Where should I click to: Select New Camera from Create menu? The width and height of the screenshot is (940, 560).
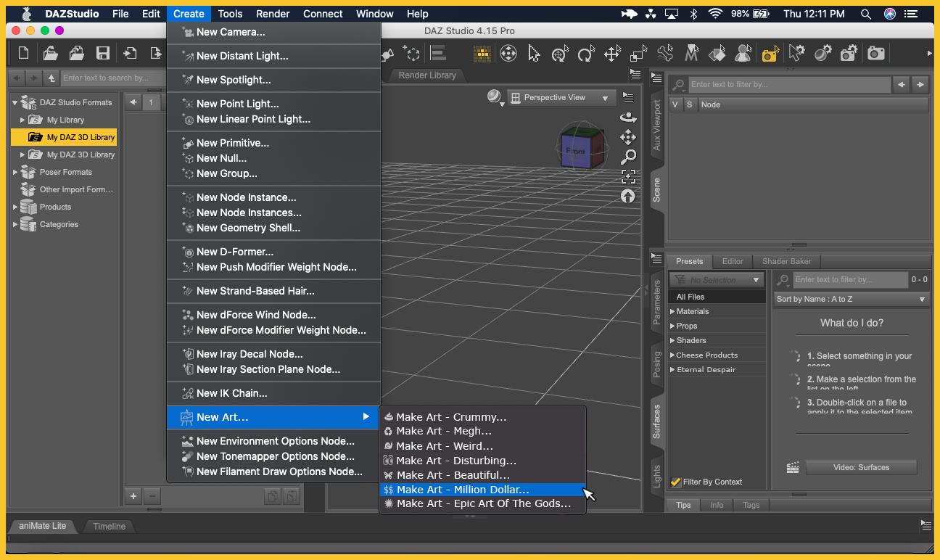coord(274,32)
